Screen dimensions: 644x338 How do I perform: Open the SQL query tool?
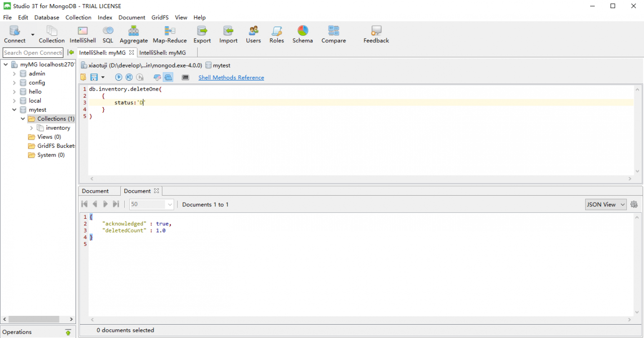[108, 34]
